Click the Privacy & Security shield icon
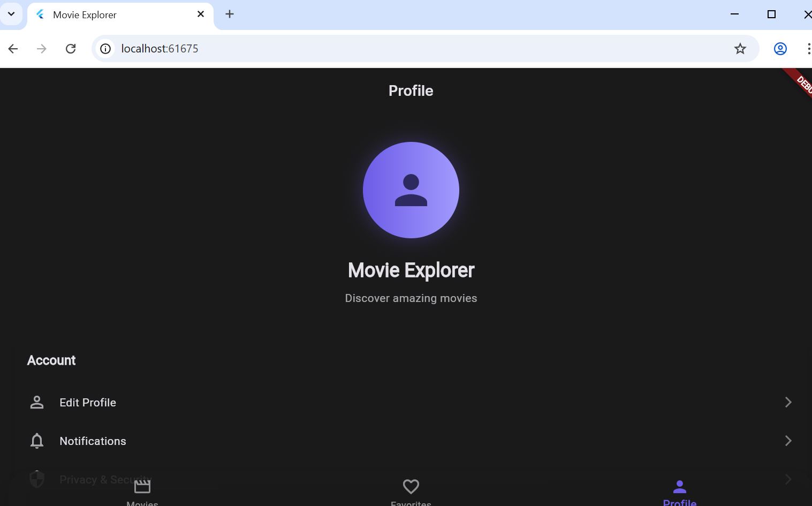 (x=36, y=478)
